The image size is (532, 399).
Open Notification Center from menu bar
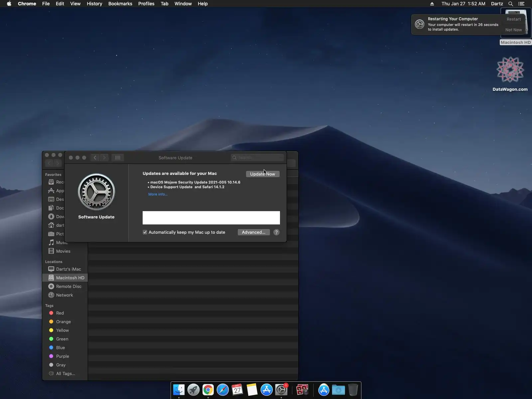521,4
